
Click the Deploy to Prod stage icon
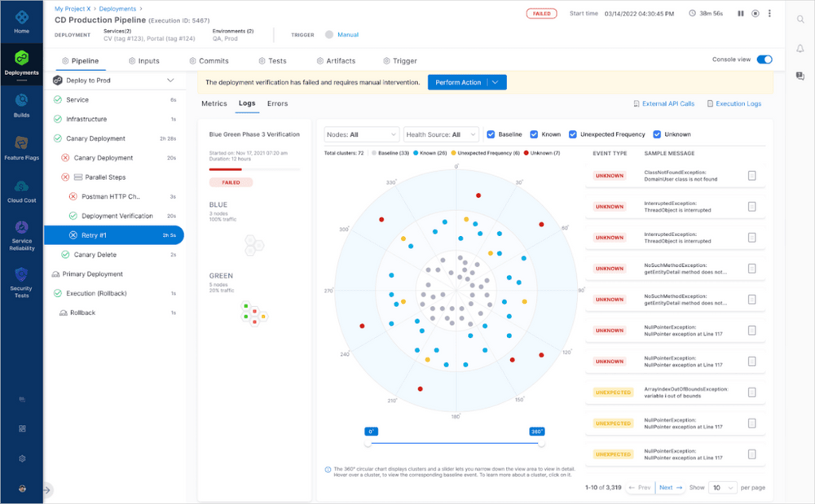tap(58, 81)
